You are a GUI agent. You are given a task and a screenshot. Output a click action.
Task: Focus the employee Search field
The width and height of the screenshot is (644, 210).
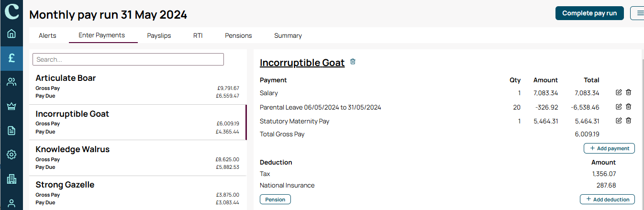128,59
